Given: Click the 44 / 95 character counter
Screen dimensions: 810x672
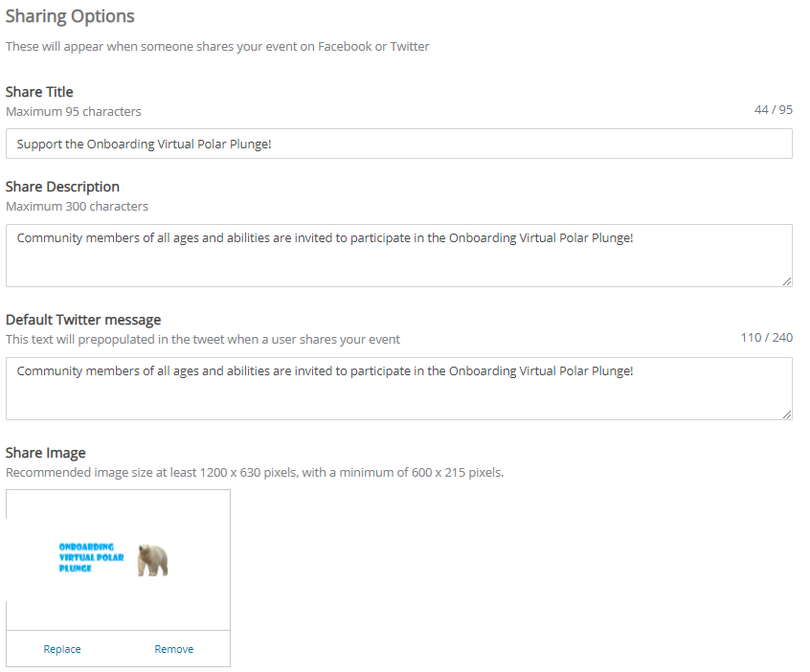Looking at the screenshot, I should [x=773, y=110].
